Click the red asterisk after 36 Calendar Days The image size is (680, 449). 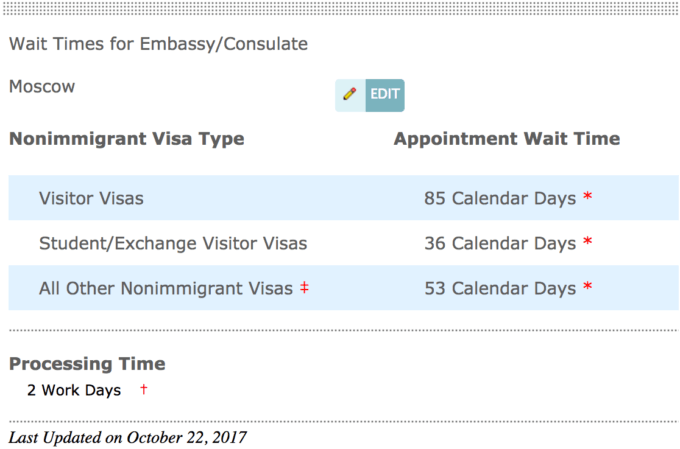588,242
